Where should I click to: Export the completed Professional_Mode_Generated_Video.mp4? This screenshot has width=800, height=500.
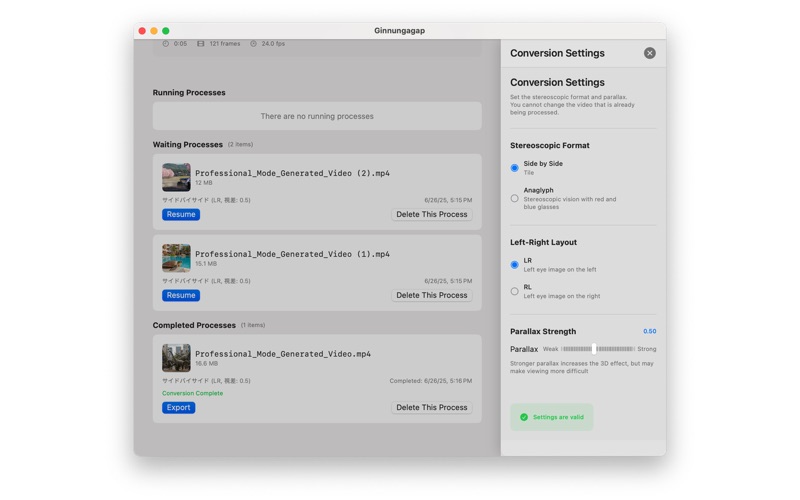click(x=178, y=408)
